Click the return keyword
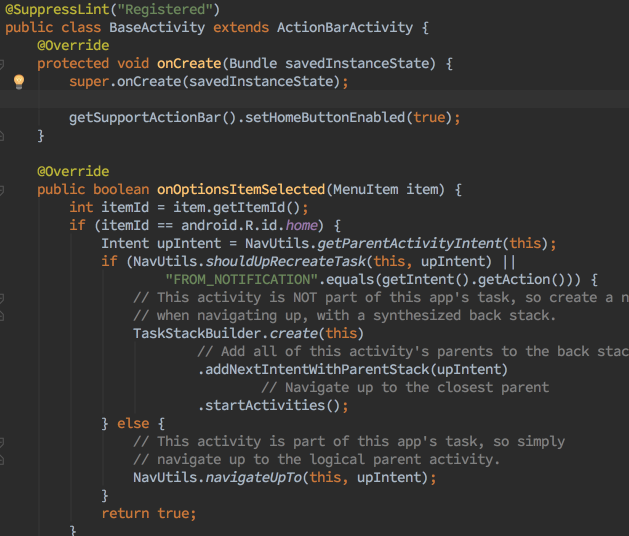This screenshot has height=536, width=629. (125, 514)
